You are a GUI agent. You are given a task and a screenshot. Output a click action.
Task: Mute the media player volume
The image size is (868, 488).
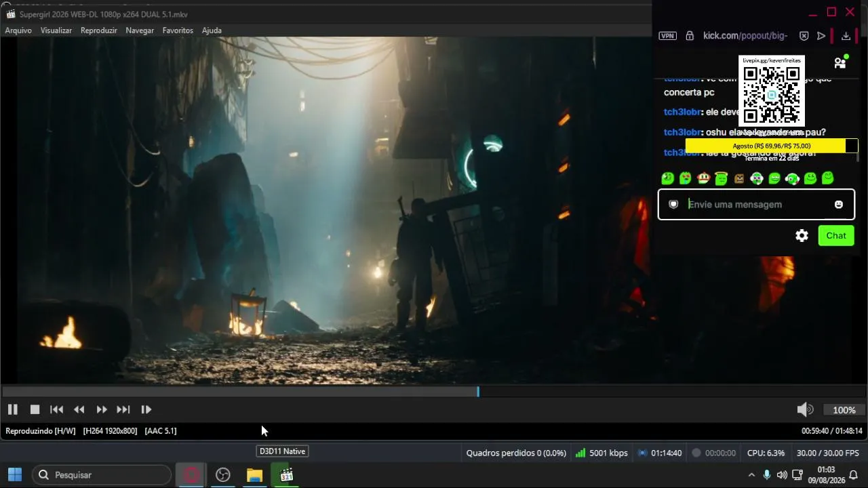coord(805,409)
